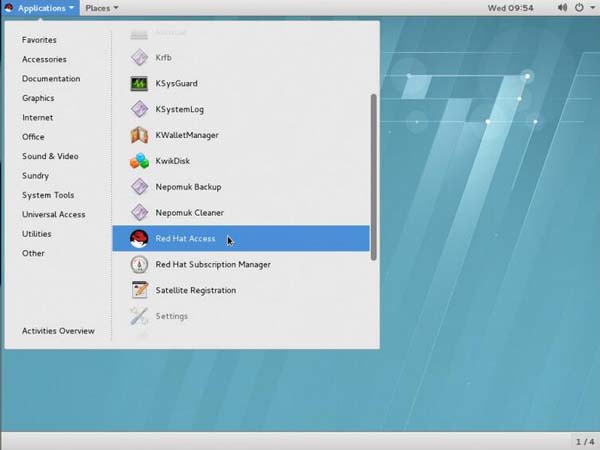Open KSystemLog application
The width and height of the screenshot is (600, 450).
click(x=180, y=109)
